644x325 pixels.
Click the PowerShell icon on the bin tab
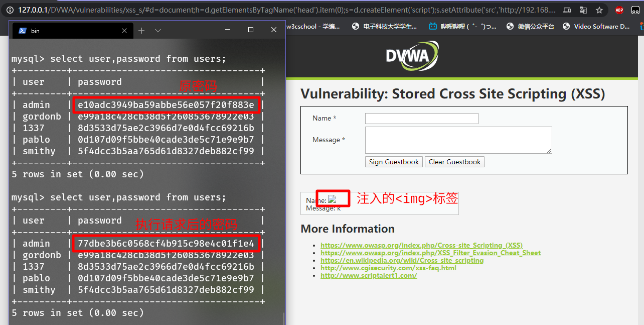coord(23,31)
